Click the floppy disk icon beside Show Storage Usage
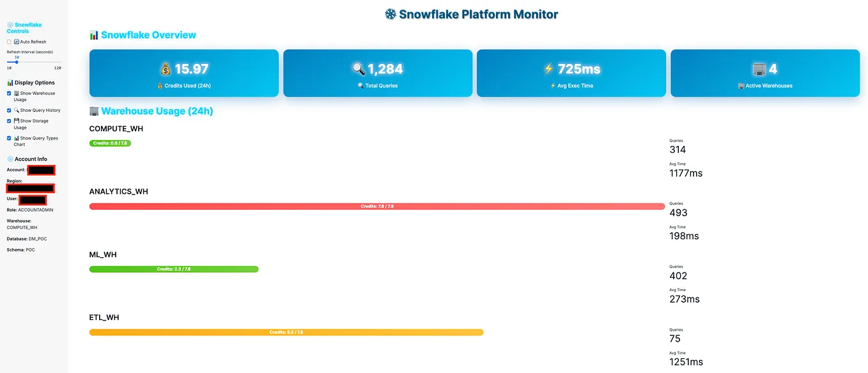The width and height of the screenshot is (868, 373). point(17,121)
